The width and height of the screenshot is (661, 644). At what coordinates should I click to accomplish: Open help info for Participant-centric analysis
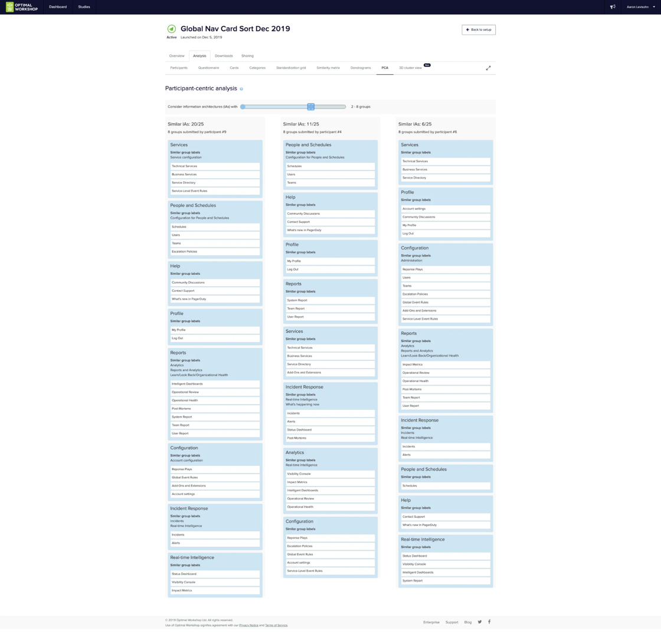click(241, 89)
